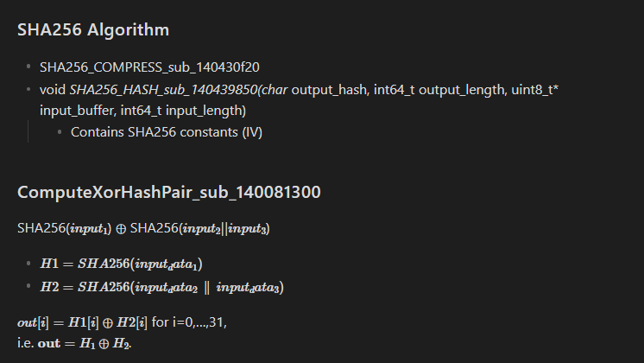
Task: Click "uint8_t*" in the function signature
Action: pos(539,89)
